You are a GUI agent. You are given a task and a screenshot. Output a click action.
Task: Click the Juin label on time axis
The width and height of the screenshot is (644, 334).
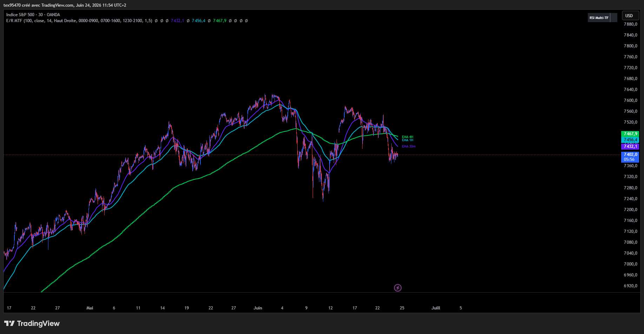click(258, 308)
